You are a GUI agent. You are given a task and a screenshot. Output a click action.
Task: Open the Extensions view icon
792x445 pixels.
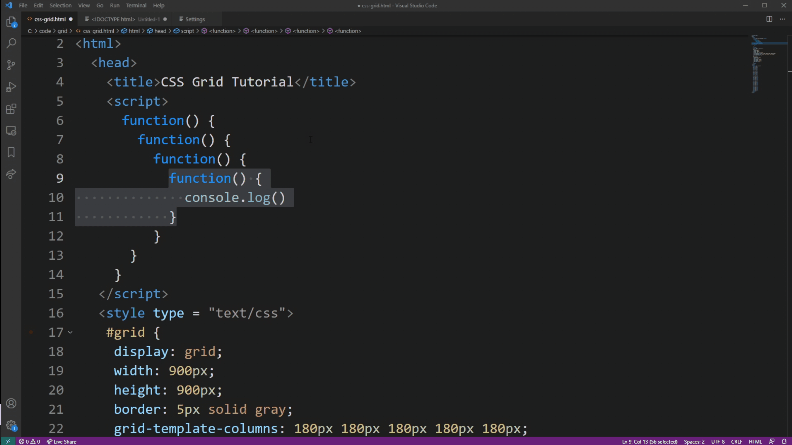click(x=11, y=109)
